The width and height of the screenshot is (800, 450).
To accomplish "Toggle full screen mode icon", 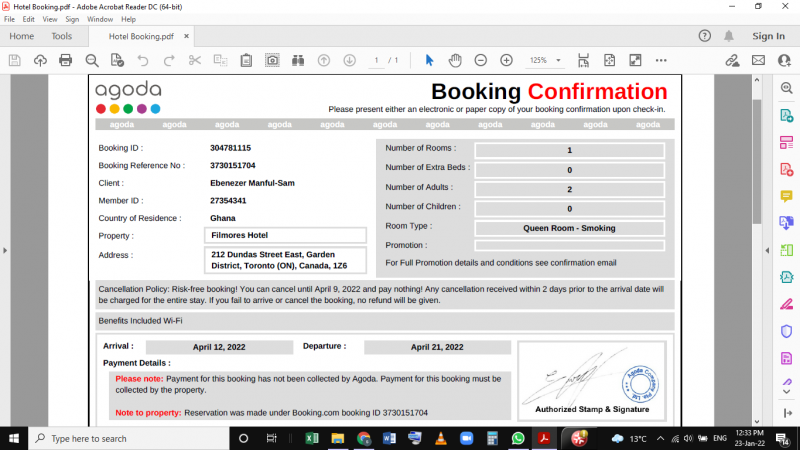I will 635,60.
